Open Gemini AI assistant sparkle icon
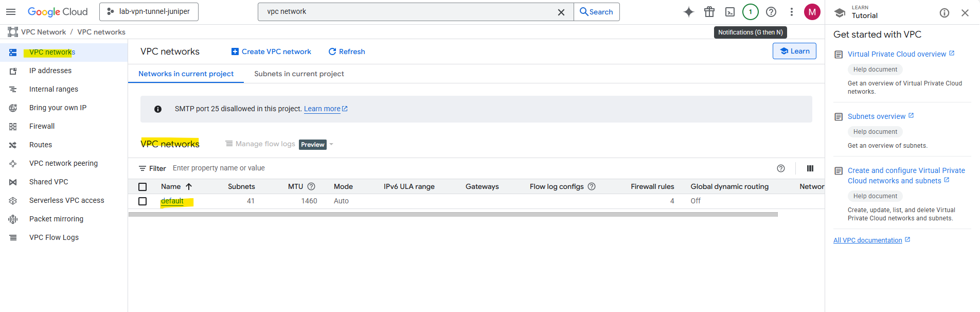The image size is (980, 312). coord(689,12)
